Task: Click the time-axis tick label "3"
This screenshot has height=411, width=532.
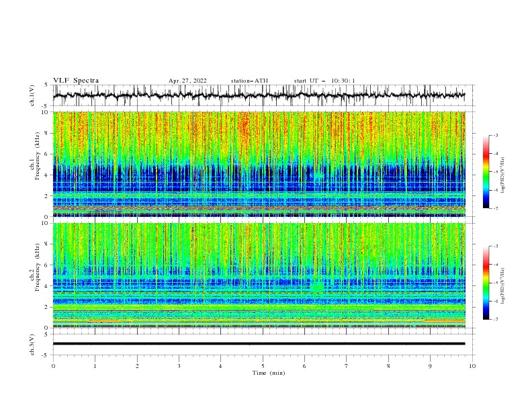Action: (179, 366)
